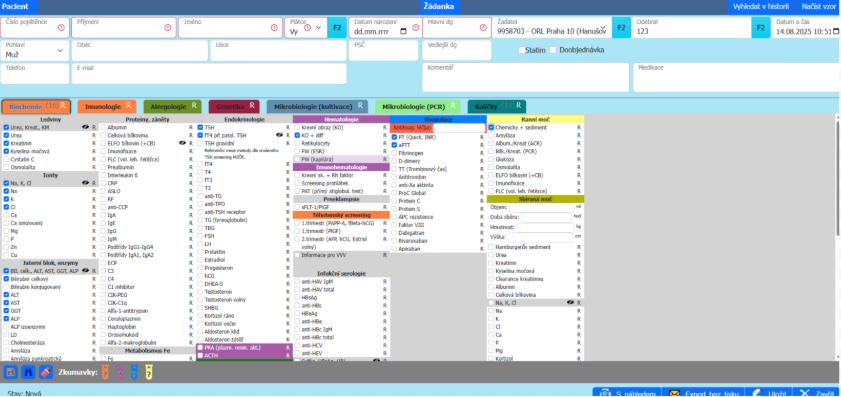Open the Mikrobiologie (PCR) tab

[x=418, y=106]
